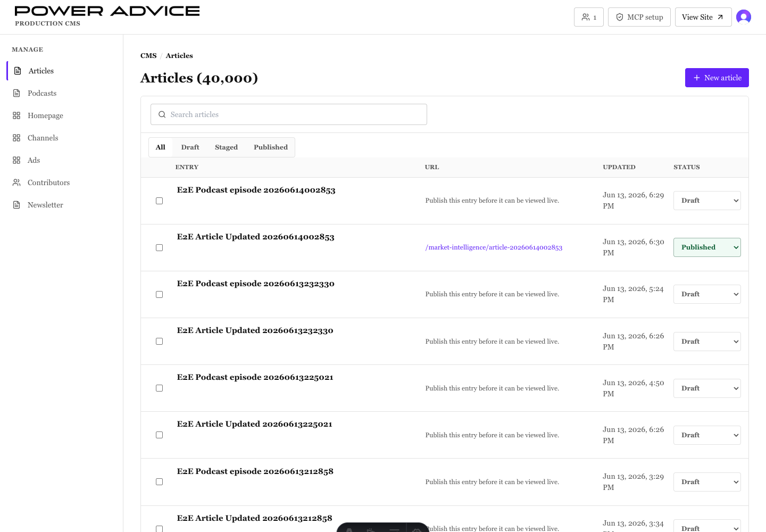Open the /market-intelligence/article-20260614002853 link
Screen dimensions: 766x532
point(494,247)
